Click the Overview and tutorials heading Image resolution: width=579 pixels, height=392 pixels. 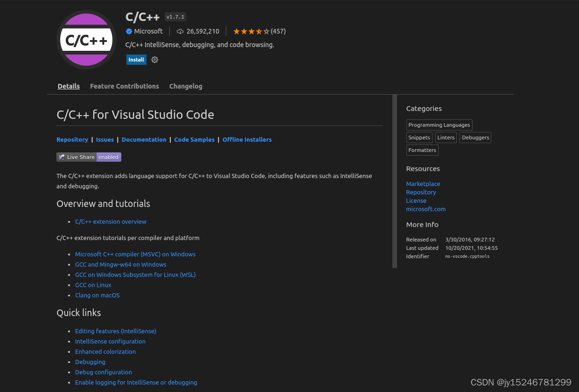point(104,204)
